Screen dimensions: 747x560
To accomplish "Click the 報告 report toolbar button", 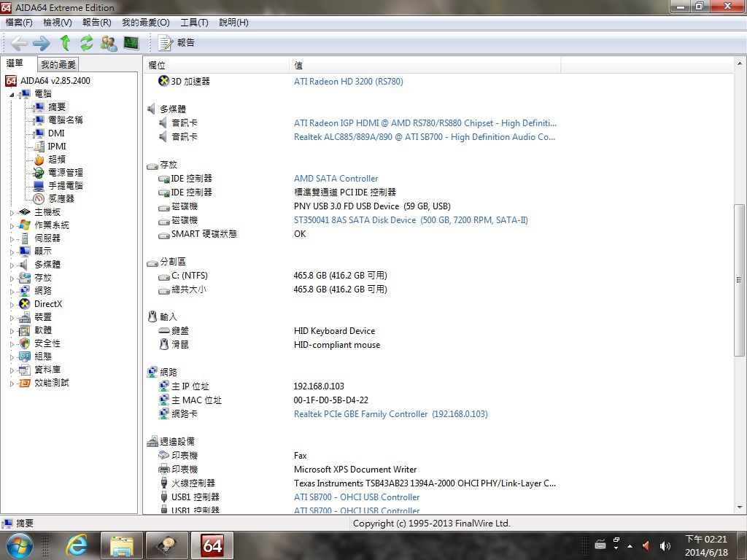I will tap(177, 43).
